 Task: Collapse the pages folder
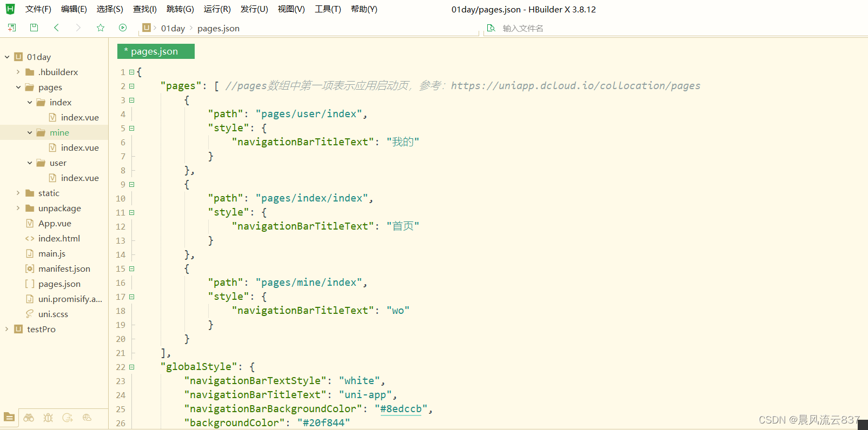[x=18, y=87]
